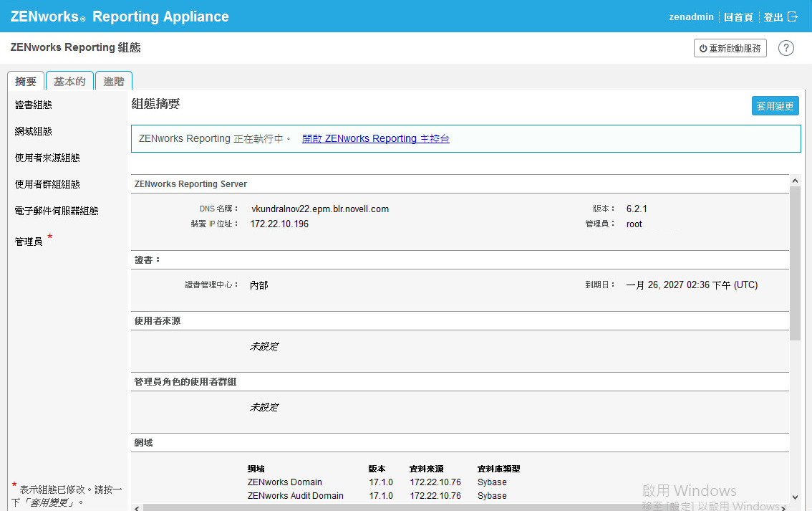Open 使用者來源組態 in the sidebar
The height and width of the screenshot is (511, 812).
click(47, 158)
